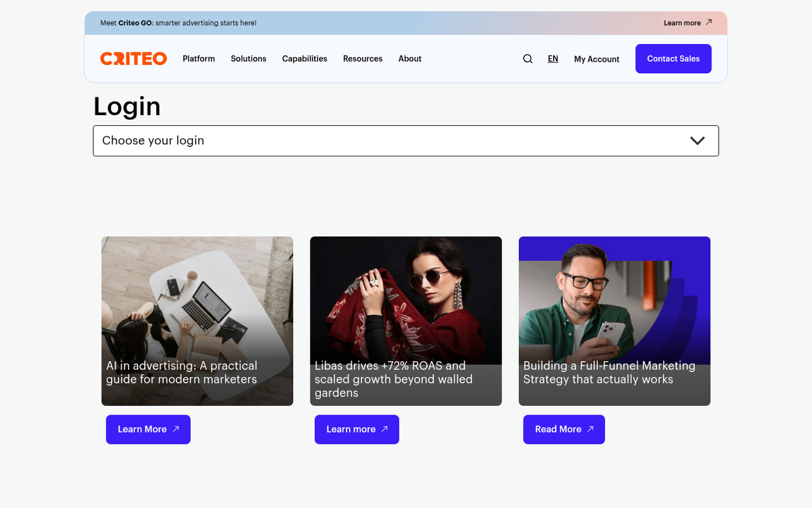Open the search magnifier icon
The width and height of the screenshot is (812, 508).
[528, 59]
